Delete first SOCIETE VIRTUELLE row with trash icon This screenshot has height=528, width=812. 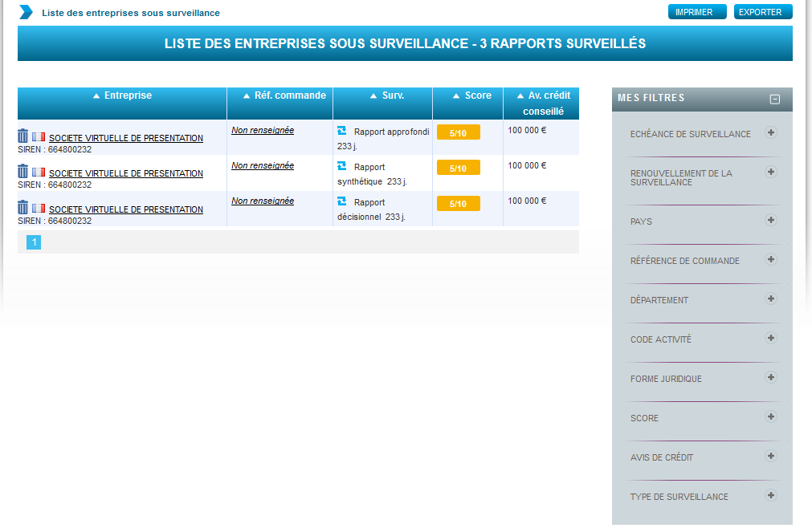click(23, 136)
